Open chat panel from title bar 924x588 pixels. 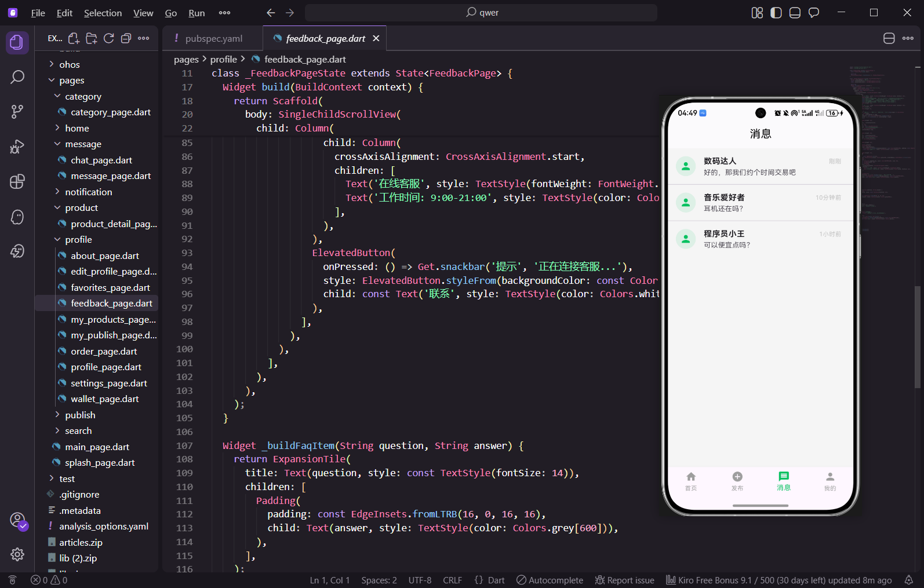pyautogui.click(x=814, y=13)
